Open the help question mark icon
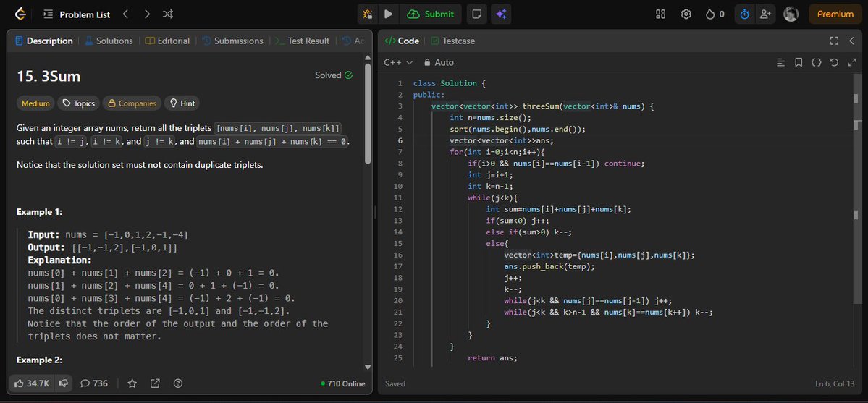This screenshot has height=403, width=868. point(177,383)
